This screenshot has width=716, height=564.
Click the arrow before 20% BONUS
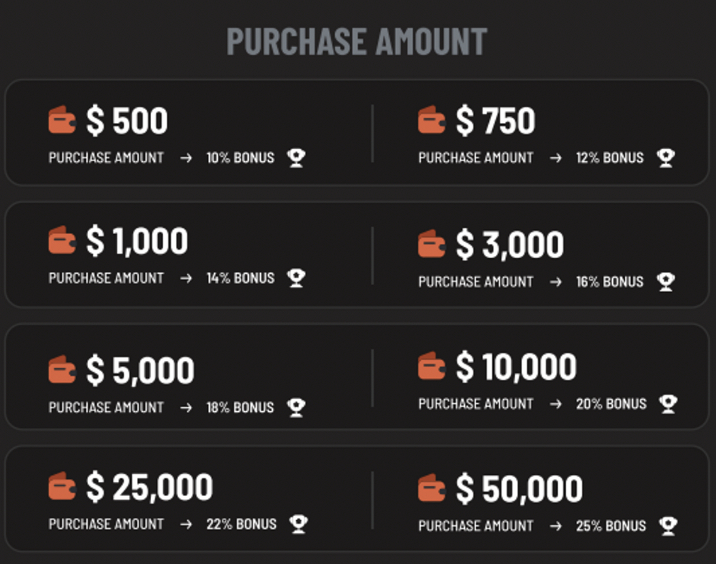coord(556,404)
